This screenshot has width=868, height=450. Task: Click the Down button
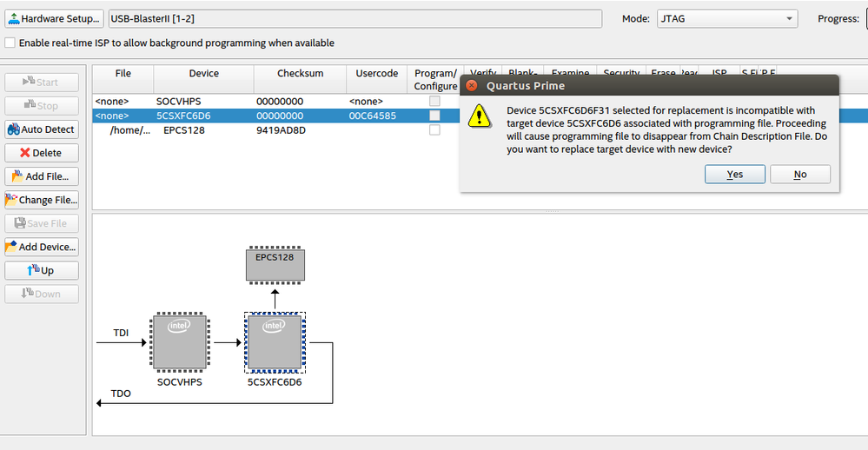click(x=42, y=294)
